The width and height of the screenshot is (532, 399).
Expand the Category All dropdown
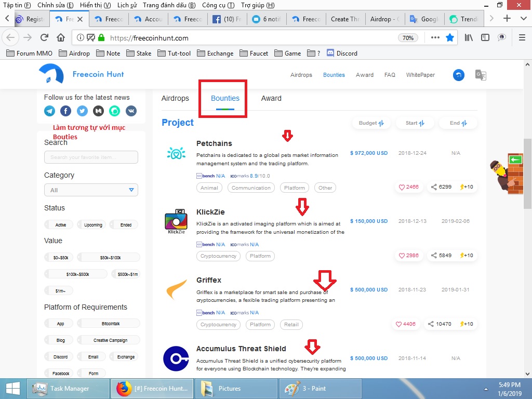(x=91, y=190)
